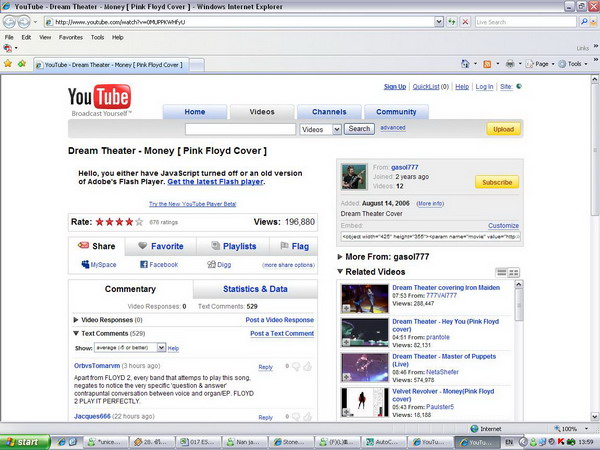
Task: Click the yellow Upload button
Action: 503,129
